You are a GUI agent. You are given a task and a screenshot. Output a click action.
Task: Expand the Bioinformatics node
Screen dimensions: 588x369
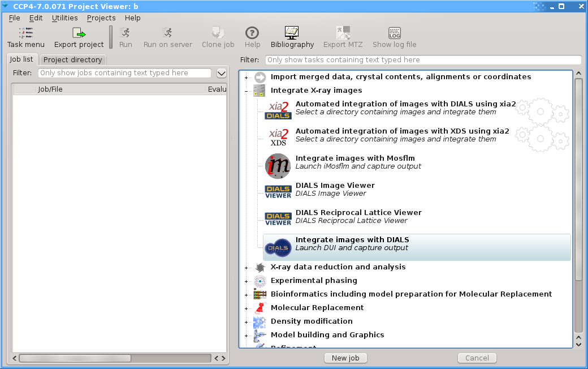click(247, 295)
